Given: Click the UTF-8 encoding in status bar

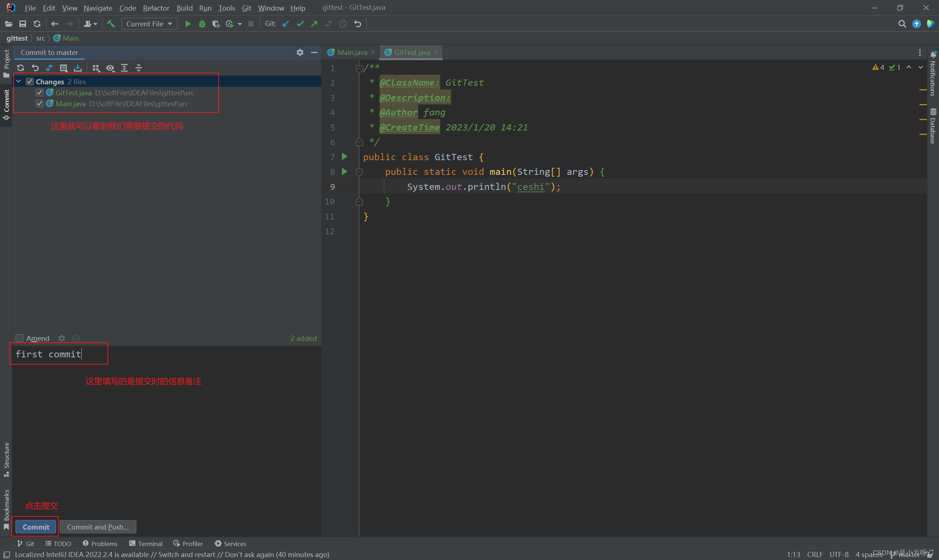Looking at the screenshot, I should click(839, 555).
